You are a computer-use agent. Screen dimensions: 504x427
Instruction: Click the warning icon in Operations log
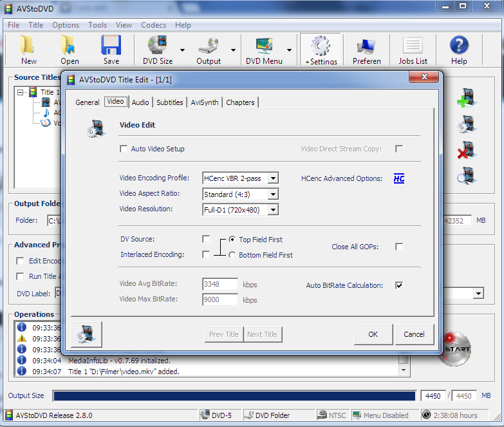[21, 338]
